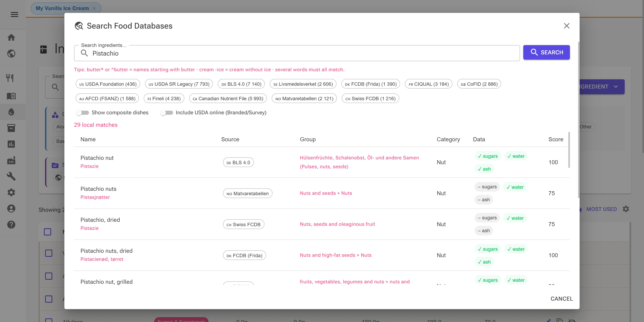Viewport: 644px width, 322px height.
Task: Open the droplet ingredients icon
Action: (11, 112)
